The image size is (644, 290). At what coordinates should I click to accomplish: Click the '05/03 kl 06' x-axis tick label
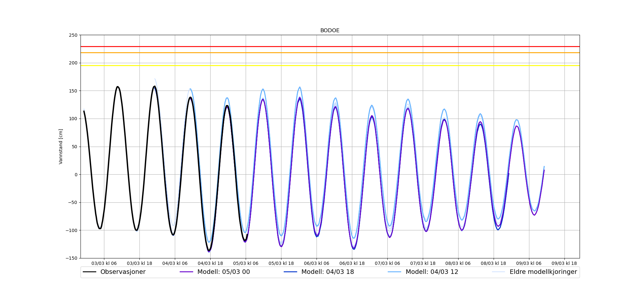tap(246, 263)
